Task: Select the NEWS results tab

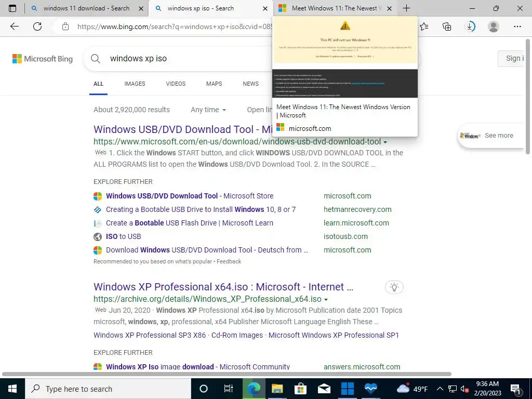Action: [251, 84]
